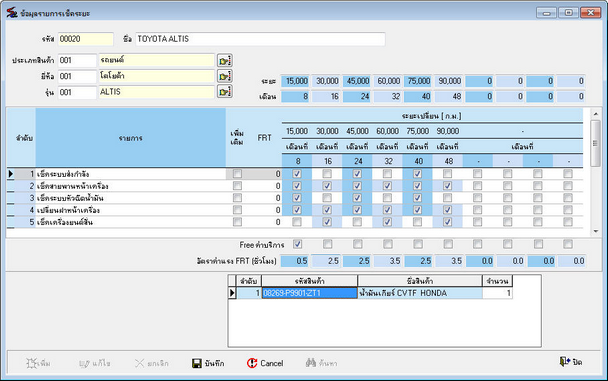The width and height of the screenshot is (608, 381).
Task: Click the ALTIS model name field
Action: 157,92
